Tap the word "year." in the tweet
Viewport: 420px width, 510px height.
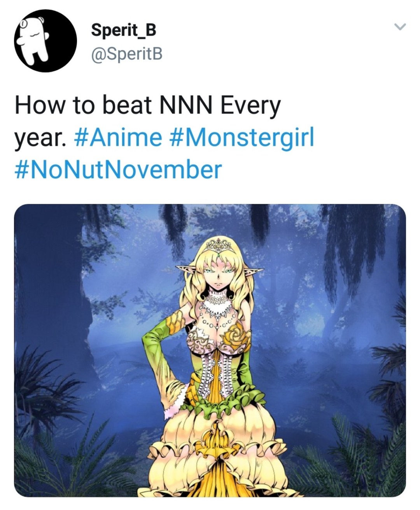tap(39, 138)
